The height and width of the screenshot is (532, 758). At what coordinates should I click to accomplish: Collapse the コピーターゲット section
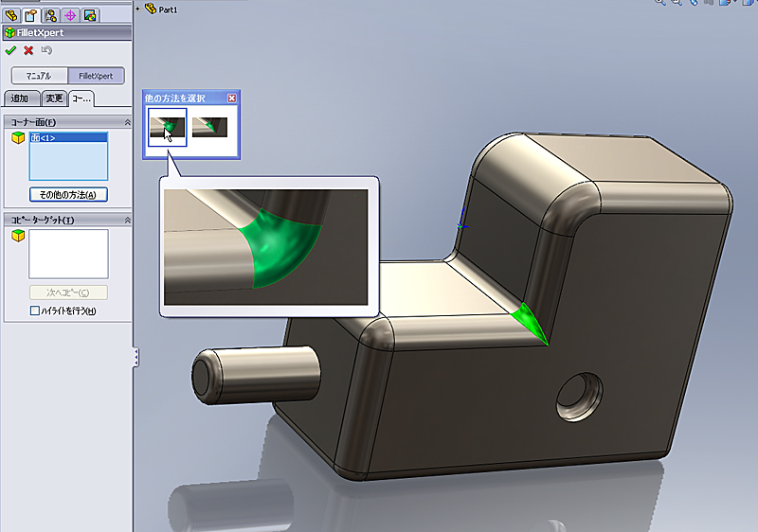coord(126,221)
